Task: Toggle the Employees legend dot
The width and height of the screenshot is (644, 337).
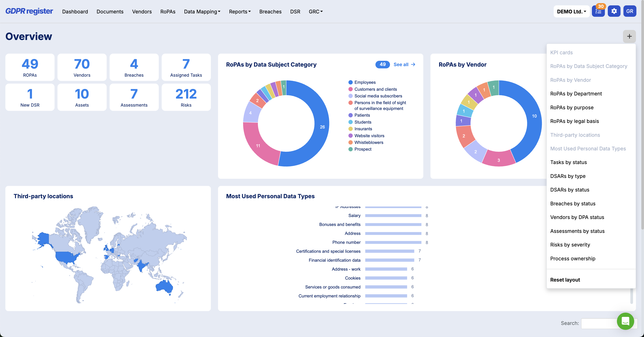Action: click(350, 82)
